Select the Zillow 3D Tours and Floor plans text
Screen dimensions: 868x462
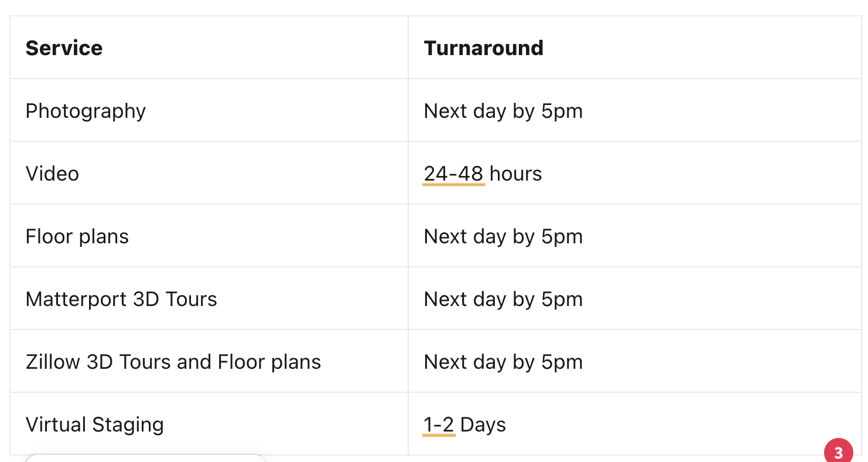173,362
